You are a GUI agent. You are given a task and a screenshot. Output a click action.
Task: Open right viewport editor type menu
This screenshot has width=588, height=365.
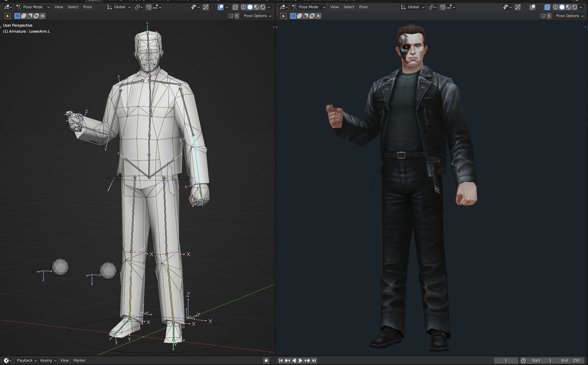point(284,7)
